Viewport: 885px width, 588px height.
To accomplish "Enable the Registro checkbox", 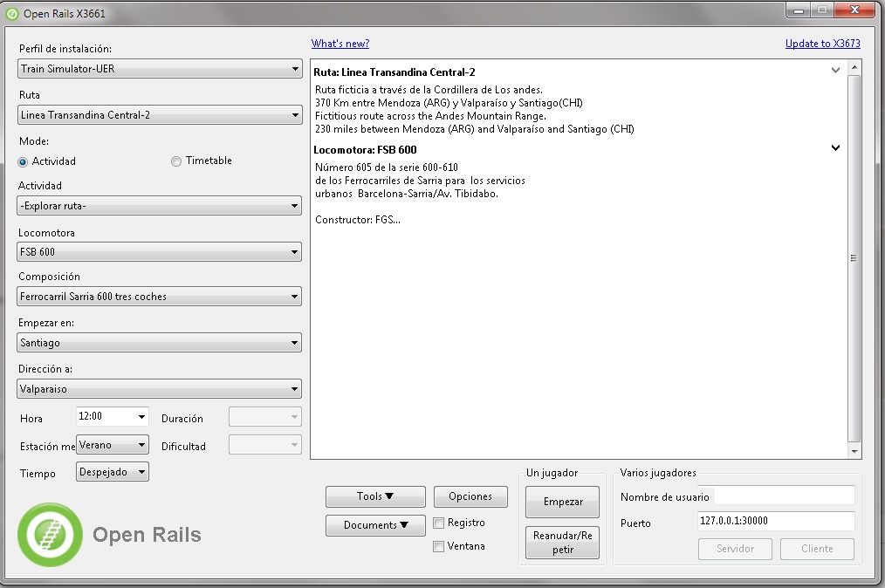I will point(439,523).
